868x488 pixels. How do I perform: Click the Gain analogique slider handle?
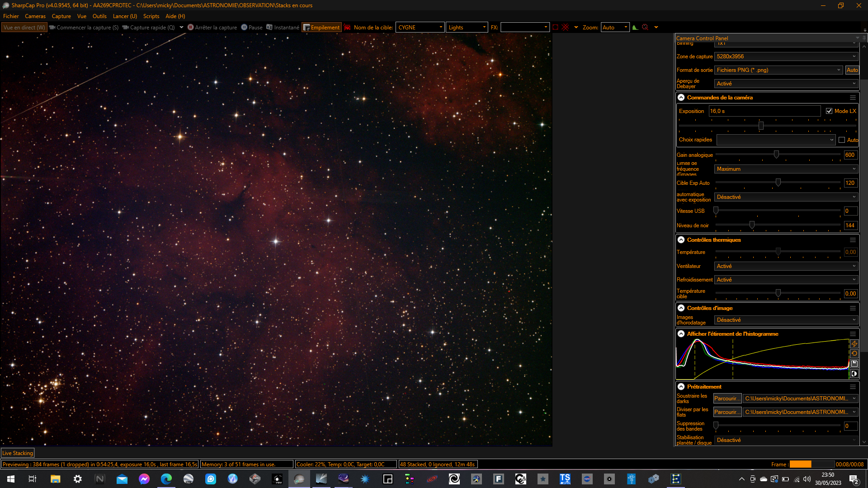[776, 155]
